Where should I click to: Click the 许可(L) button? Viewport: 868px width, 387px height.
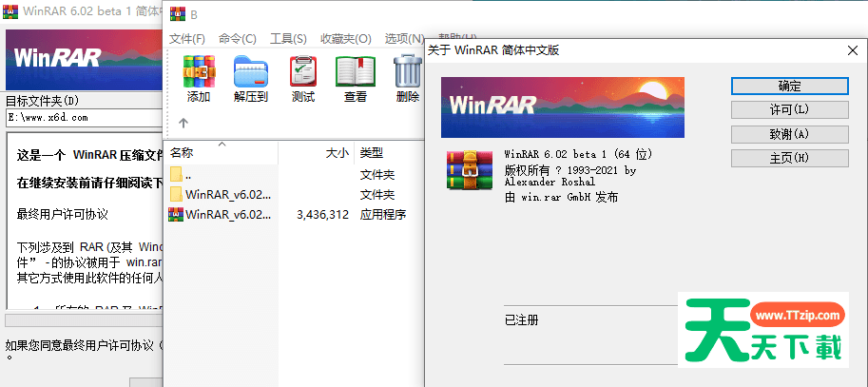click(x=790, y=109)
